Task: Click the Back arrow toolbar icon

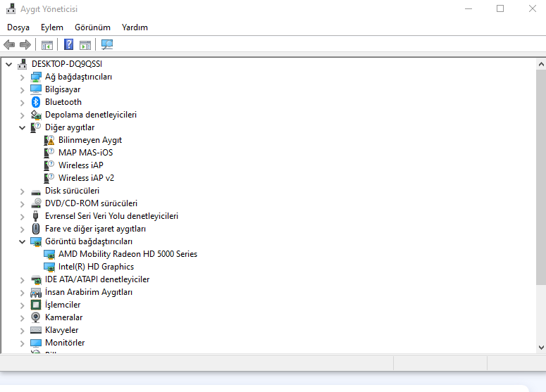Action: (x=9, y=45)
